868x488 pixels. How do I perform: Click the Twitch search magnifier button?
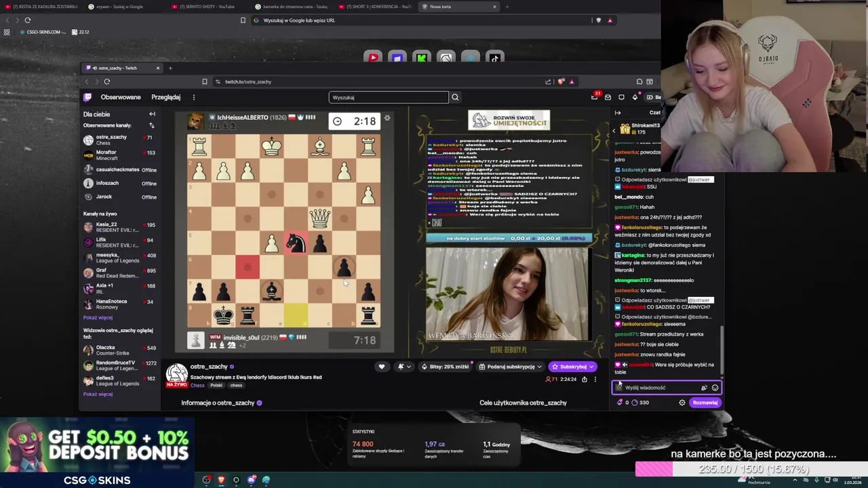(x=455, y=97)
